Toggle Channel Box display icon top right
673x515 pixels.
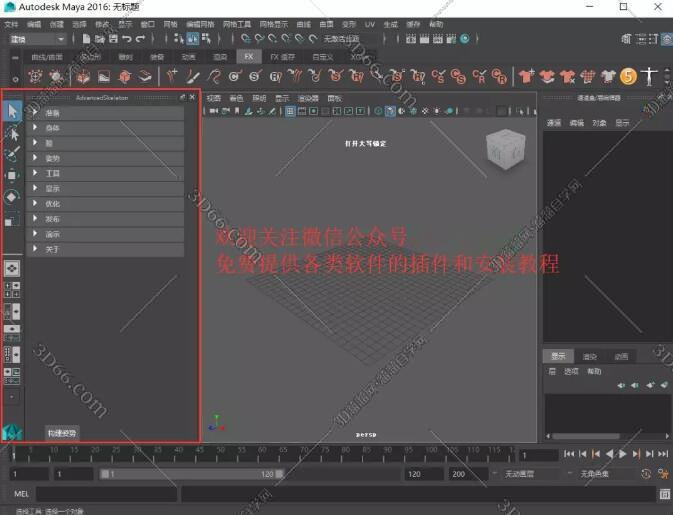point(667,39)
